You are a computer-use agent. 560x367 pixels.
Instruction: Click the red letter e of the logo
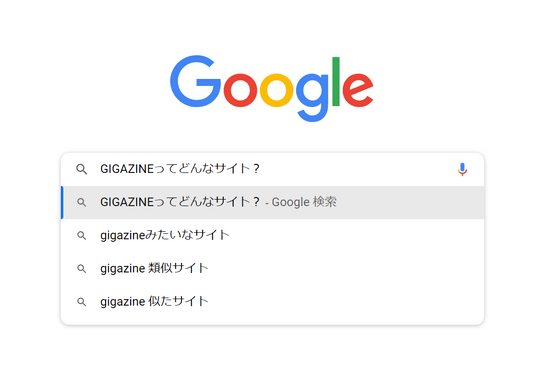(358, 90)
